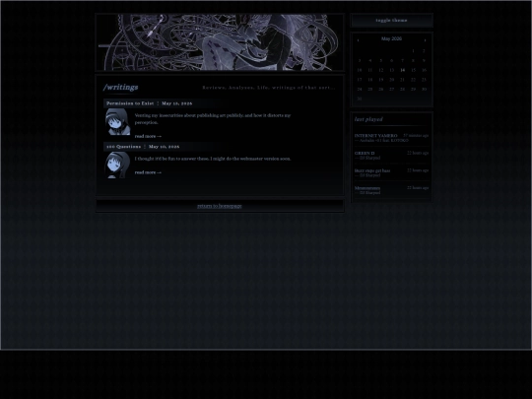Click the 'Venting my insecurities' description text

tap(213, 119)
